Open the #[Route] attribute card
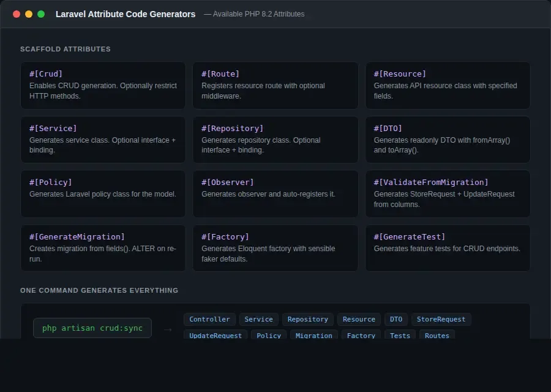The height and width of the screenshot is (392, 551). [x=275, y=85]
